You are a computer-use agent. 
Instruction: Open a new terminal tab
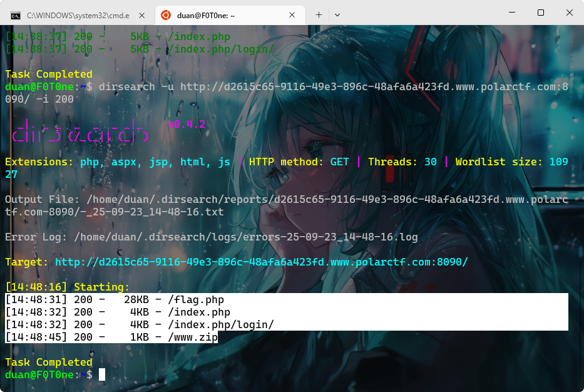(x=319, y=15)
